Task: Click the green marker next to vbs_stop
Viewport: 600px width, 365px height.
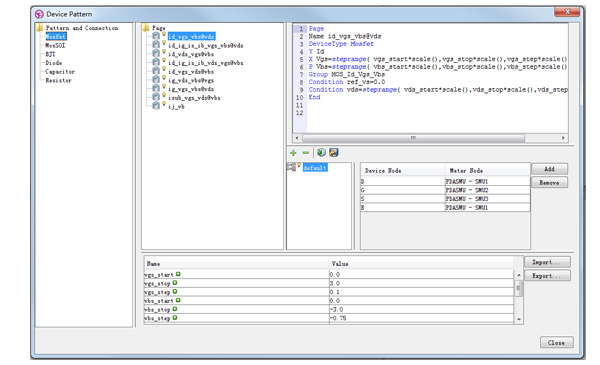Action: pos(175,309)
